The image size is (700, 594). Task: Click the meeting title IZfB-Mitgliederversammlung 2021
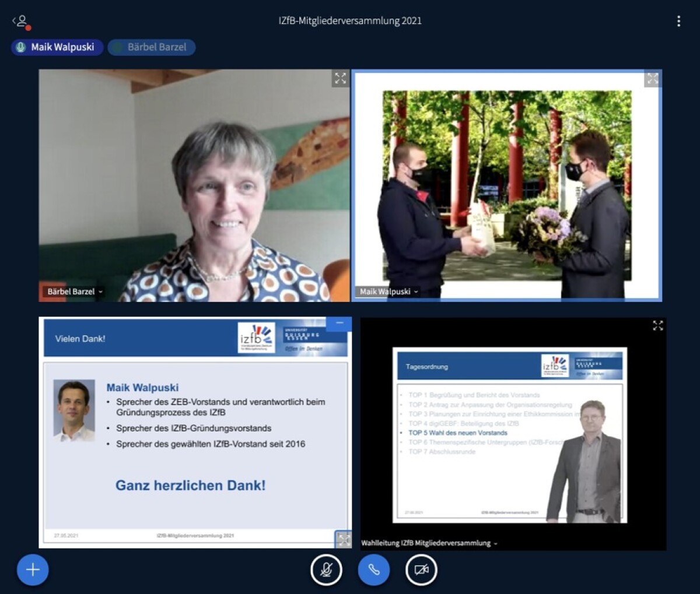(350, 21)
